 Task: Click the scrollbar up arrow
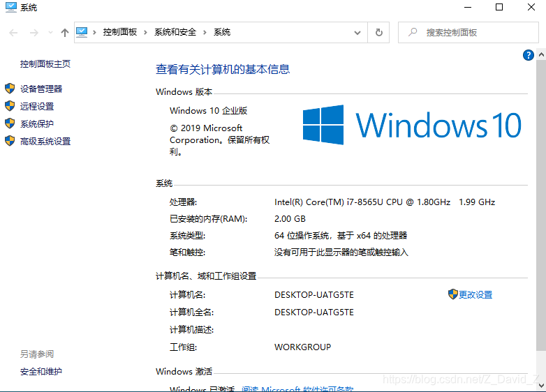pos(541,54)
